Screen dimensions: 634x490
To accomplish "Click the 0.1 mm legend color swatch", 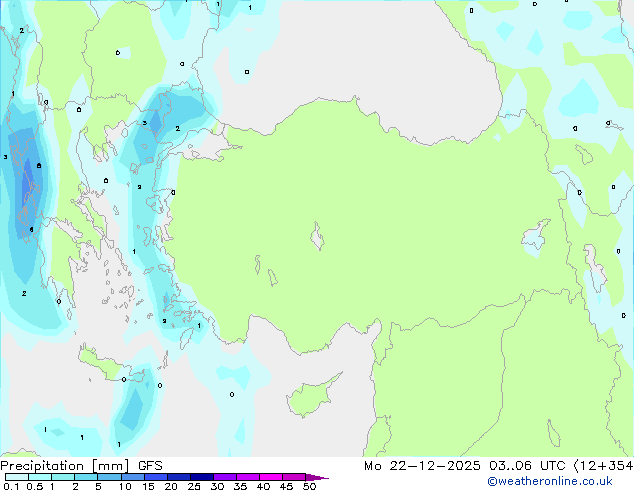I will point(17,477).
